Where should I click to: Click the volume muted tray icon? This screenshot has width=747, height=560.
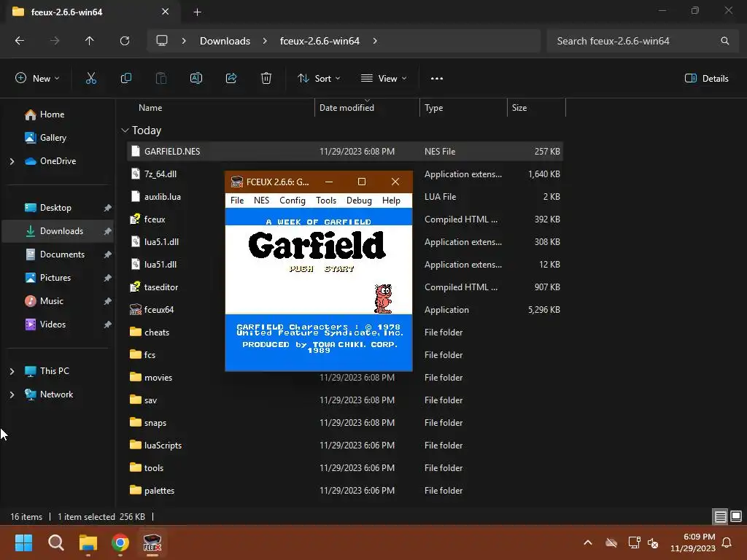(653, 542)
